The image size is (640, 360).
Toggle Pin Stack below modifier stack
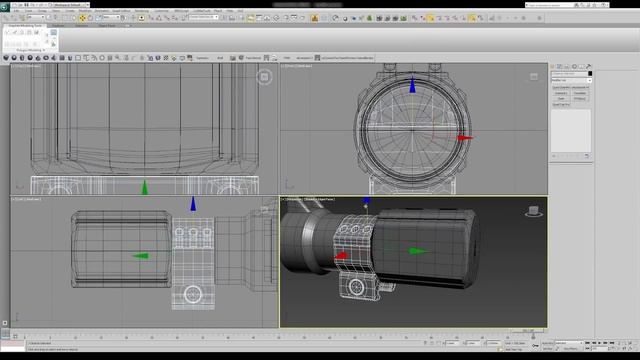point(554,156)
